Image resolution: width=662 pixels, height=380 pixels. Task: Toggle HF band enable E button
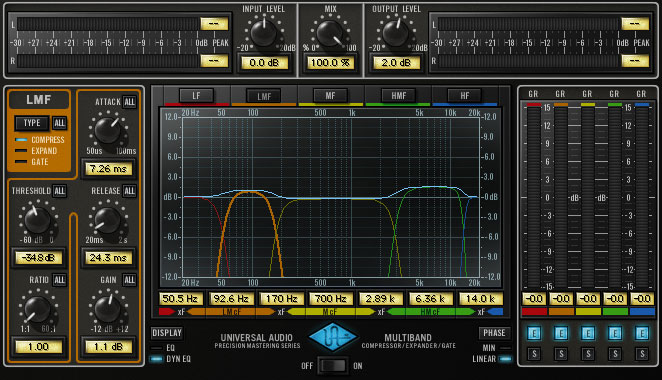[642, 334]
